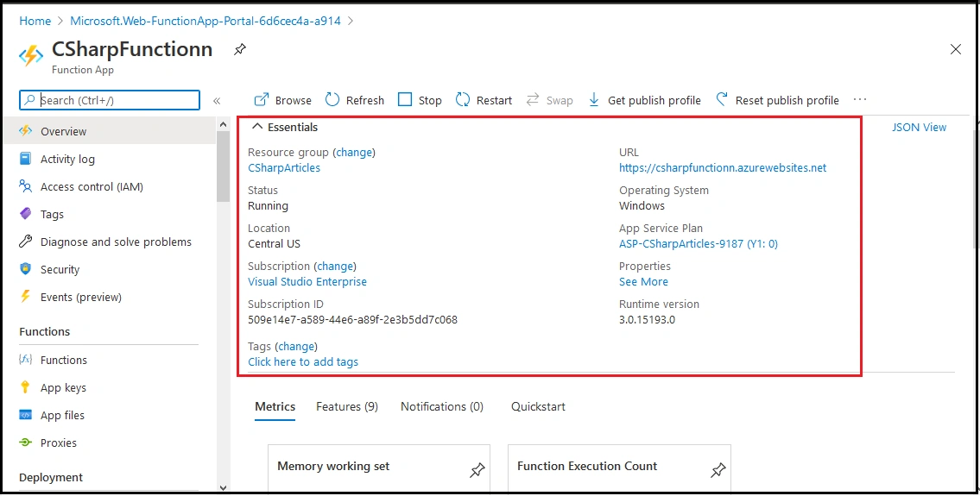This screenshot has height=496, width=980.
Task: Stop the function app
Action: pyautogui.click(x=420, y=100)
